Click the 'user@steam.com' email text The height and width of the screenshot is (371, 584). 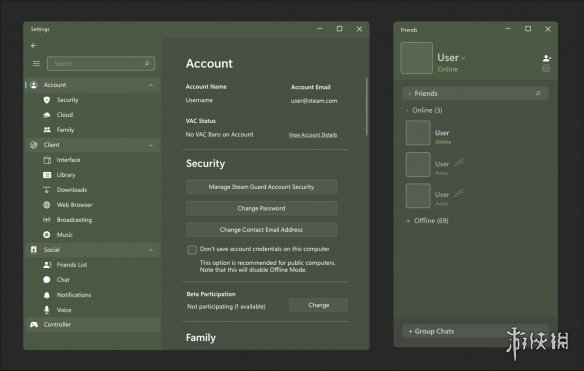pos(314,101)
